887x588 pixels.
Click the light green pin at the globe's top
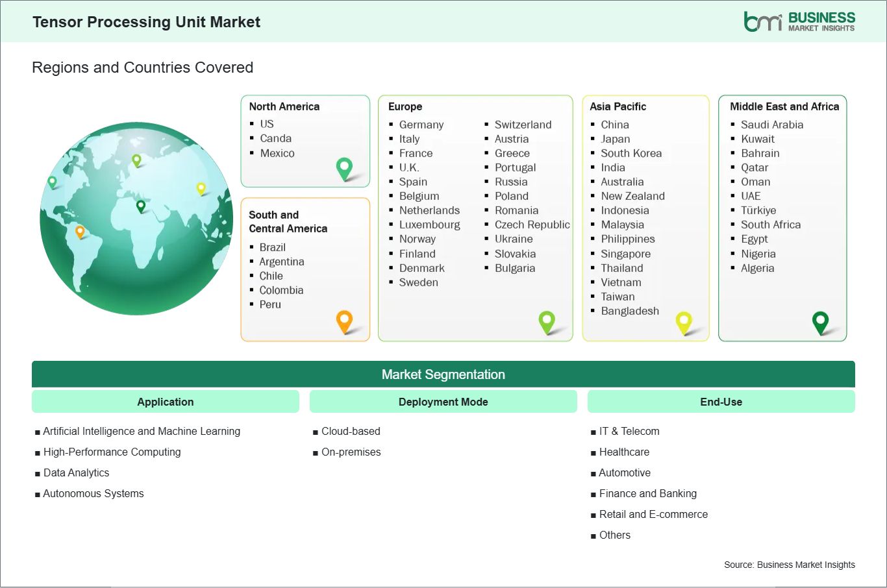pos(136,160)
